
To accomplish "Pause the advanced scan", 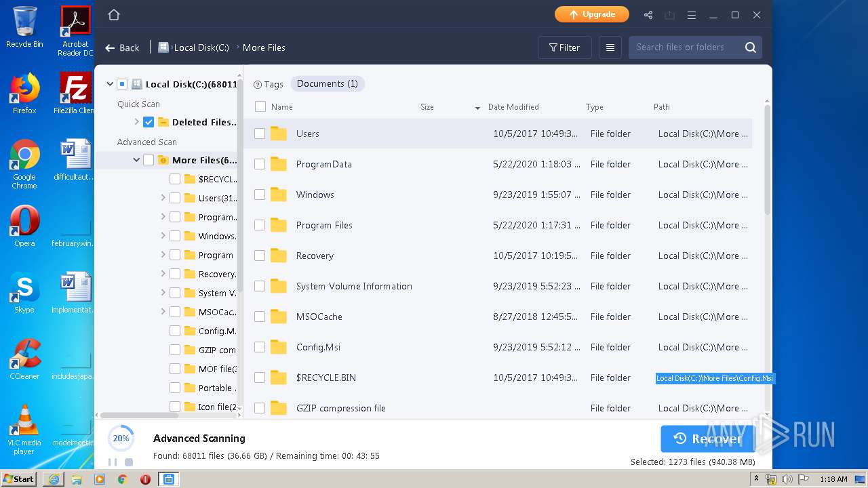I will 113,462.
